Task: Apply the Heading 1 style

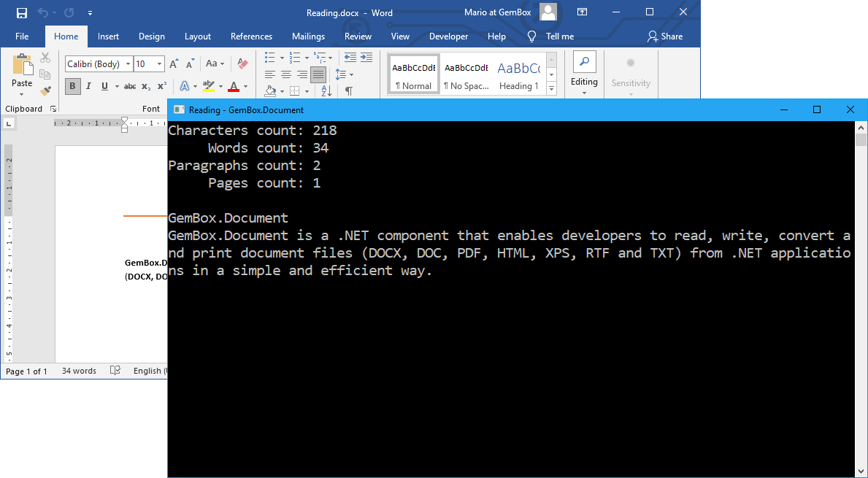Action: coord(518,73)
